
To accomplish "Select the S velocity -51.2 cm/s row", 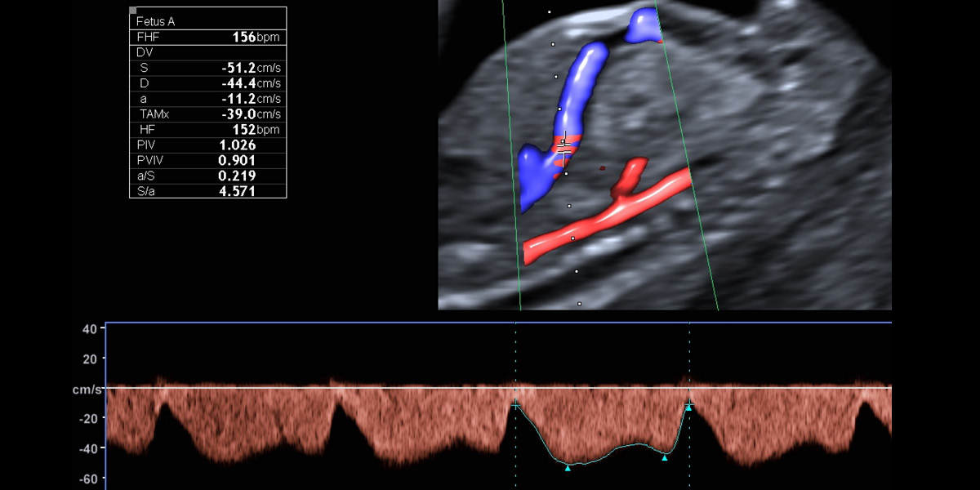I will coord(208,68).
